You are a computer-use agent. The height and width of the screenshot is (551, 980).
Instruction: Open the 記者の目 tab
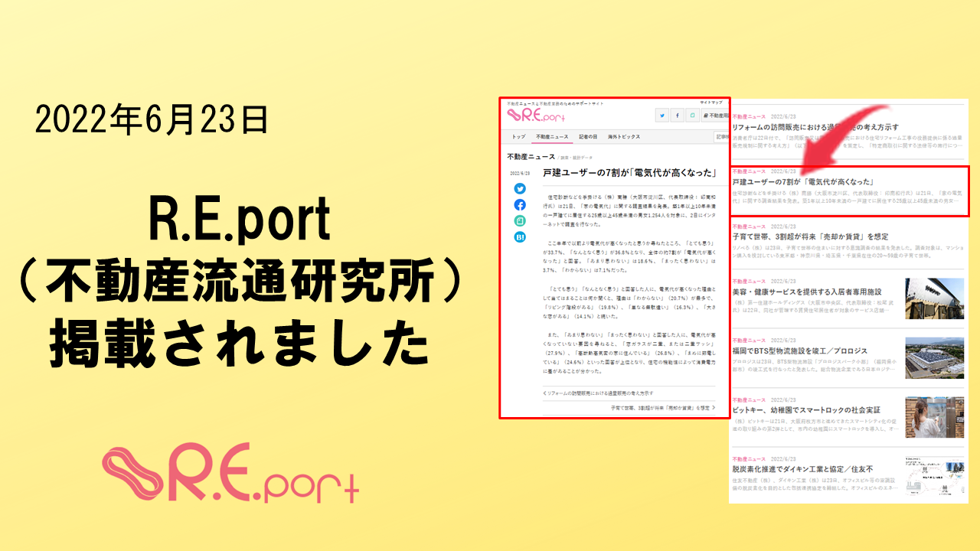point(587,136)
